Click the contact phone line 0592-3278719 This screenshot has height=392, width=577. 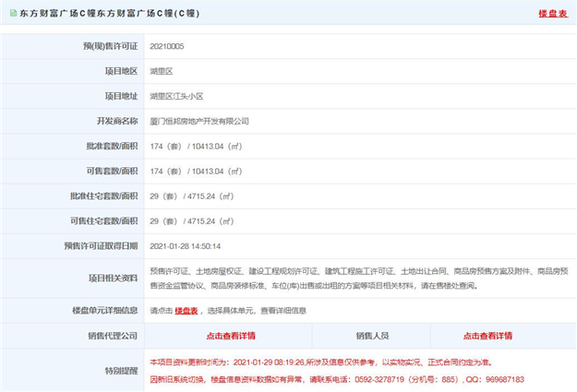tap(337, 379)
